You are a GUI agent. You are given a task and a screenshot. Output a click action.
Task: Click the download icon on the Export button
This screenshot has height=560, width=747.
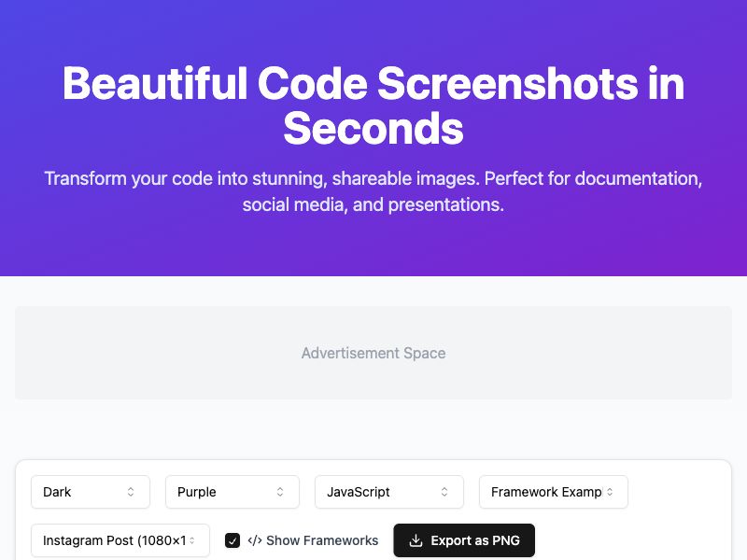(416, 540)
